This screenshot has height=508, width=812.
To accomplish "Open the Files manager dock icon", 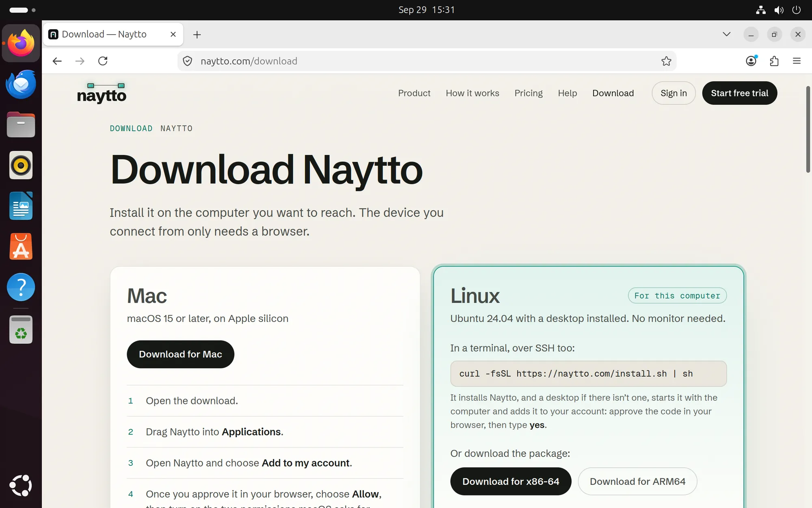I will pyautogui.click(x=21, y=125).
